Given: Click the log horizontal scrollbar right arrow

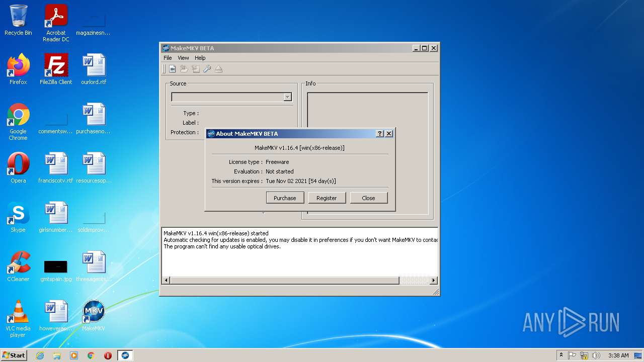Looking at the screenshot, I should tap(434, 281).
